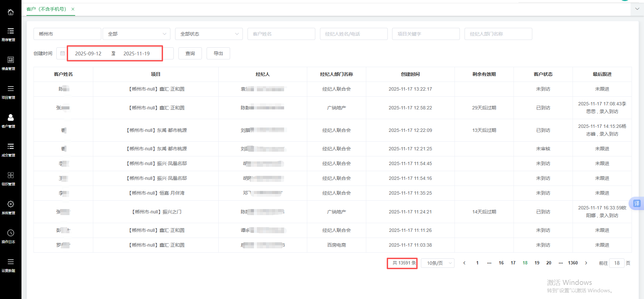Open 推荐管理 in the sidebar
The width and height of the screenshot is (644, 299).
[11, 34]
